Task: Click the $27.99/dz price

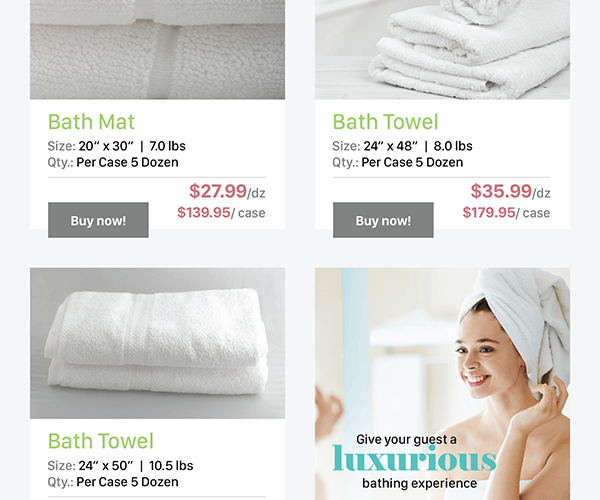Action: click(227, 191)
